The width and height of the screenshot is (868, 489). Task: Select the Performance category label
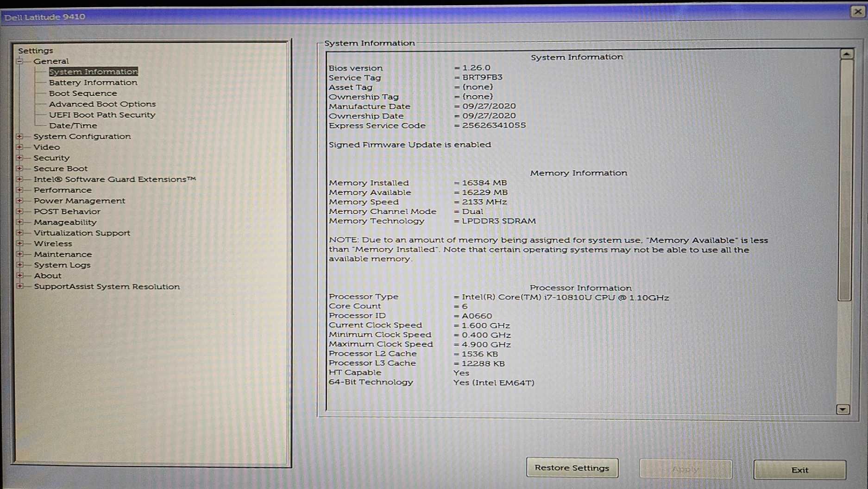[63, 190]
